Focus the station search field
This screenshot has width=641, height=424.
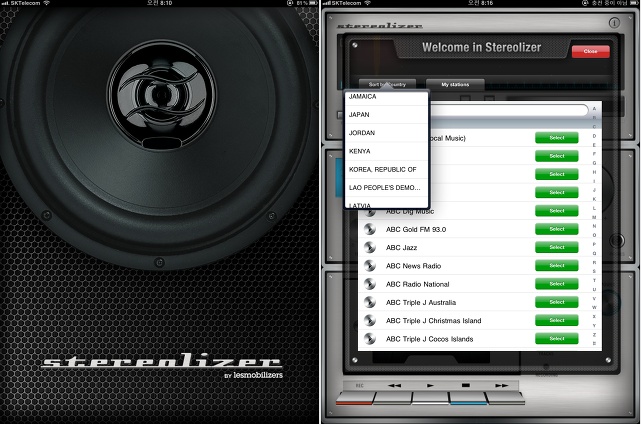pyautogui.click(x=508, y=110)
